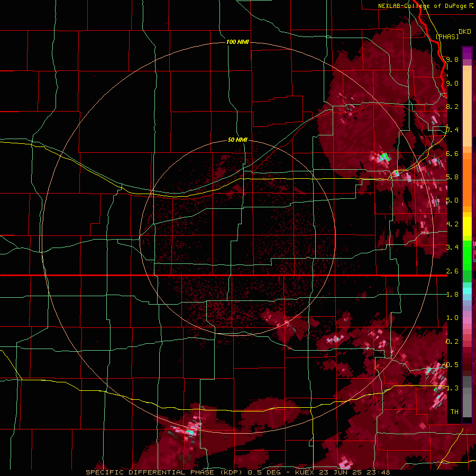The width and height of the screenshot is (476, 476).
Task: Select the purple top color bar segment
Action: coord(467,53)
